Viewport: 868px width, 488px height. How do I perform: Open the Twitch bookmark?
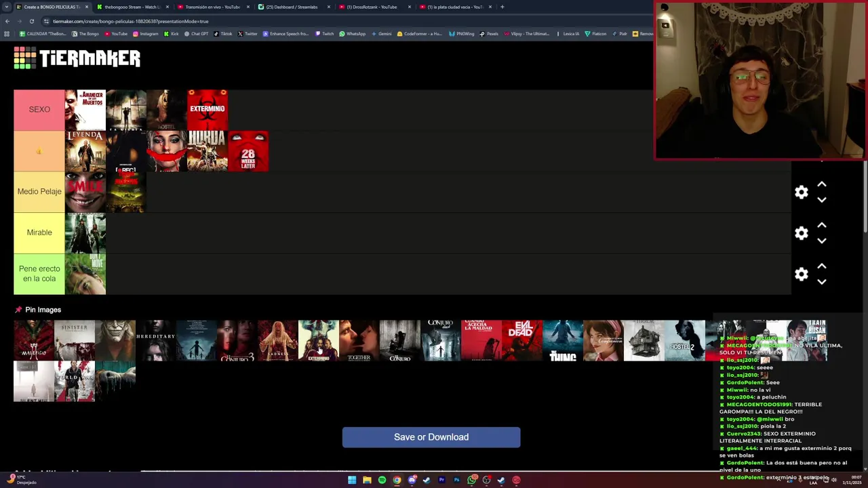click(x=325, y=34)
